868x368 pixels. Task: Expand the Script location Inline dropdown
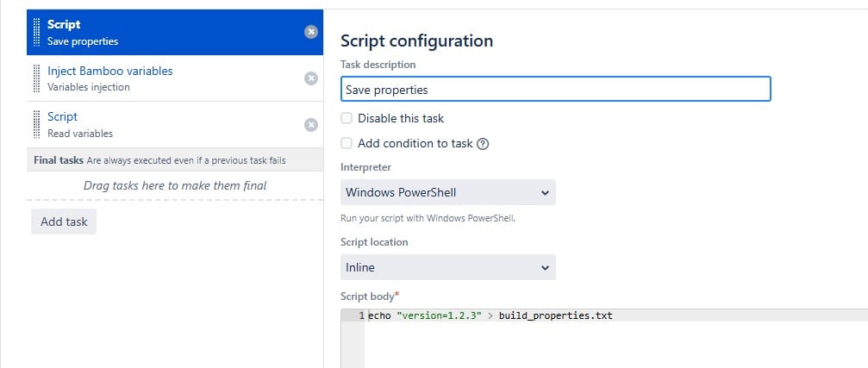(448, 267)
